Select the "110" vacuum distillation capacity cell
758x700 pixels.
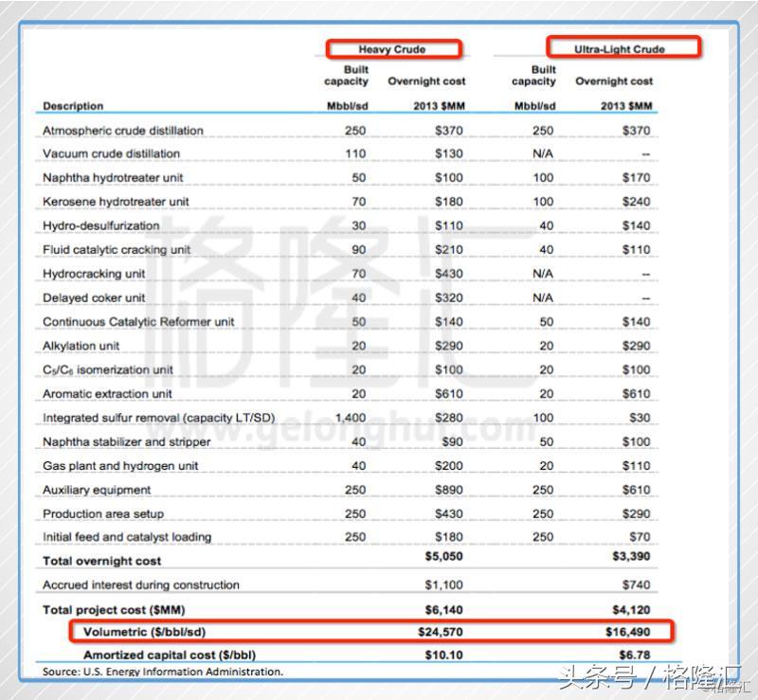click(355, 153)
